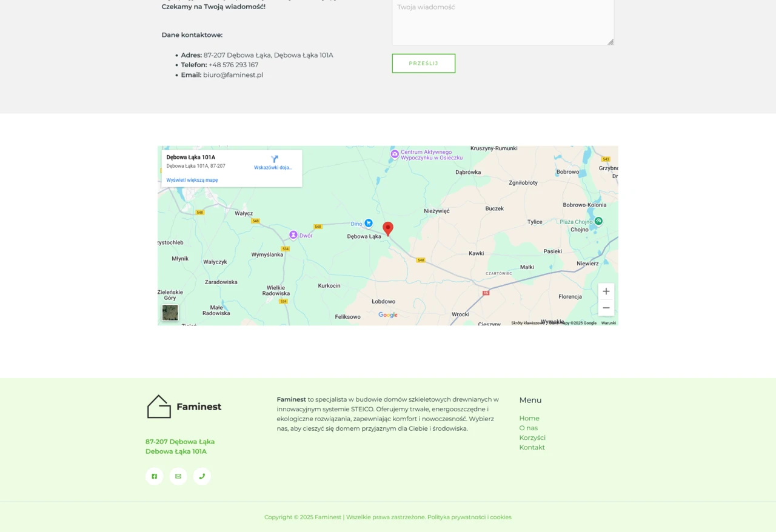The image size is (776, 532).
Task: Click the Dino store marker on map
Action: click(368, 223)
